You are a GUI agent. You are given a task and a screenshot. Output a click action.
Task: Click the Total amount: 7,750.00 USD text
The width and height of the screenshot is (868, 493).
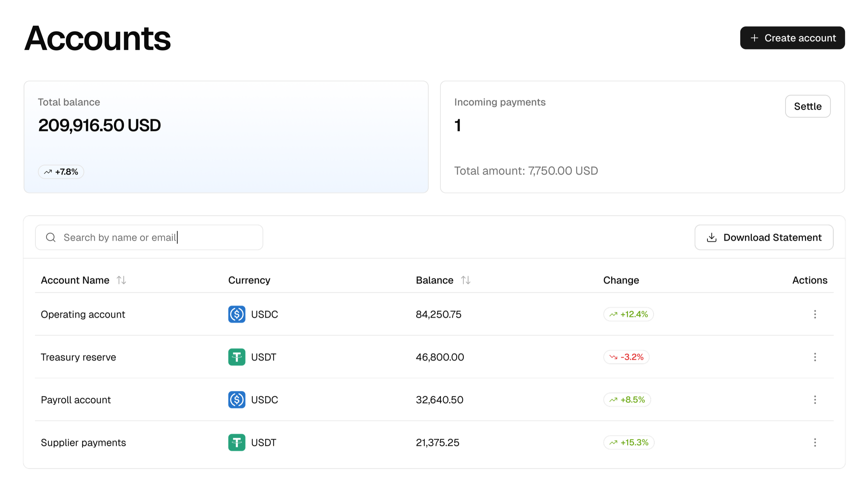(526, 171)
